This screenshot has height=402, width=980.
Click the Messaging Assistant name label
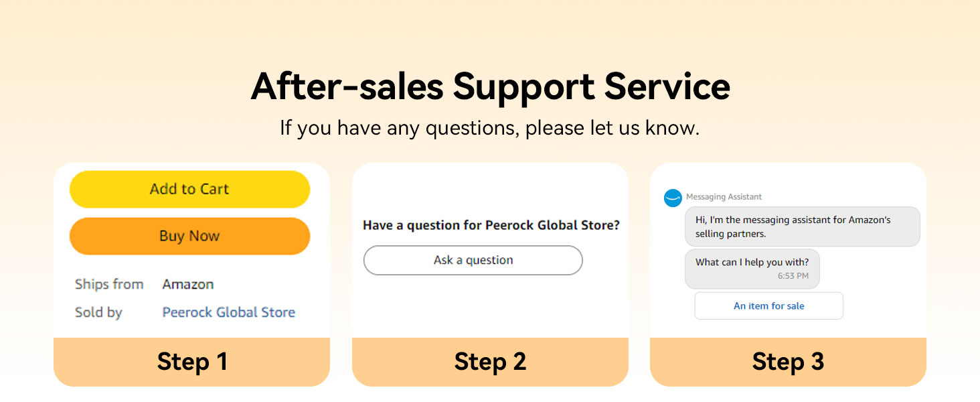pyautogui.click(x=724, y=197)
